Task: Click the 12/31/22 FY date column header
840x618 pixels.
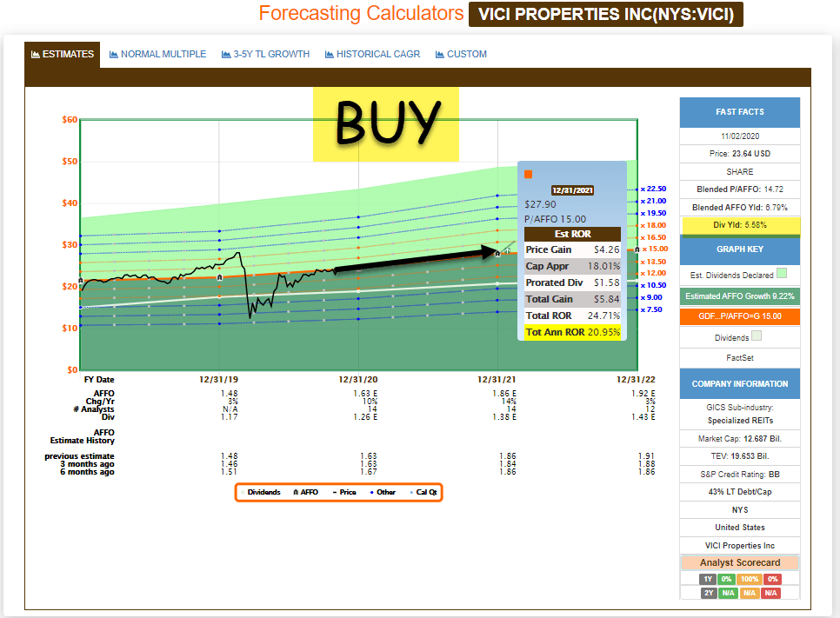Action: point(636,380)
